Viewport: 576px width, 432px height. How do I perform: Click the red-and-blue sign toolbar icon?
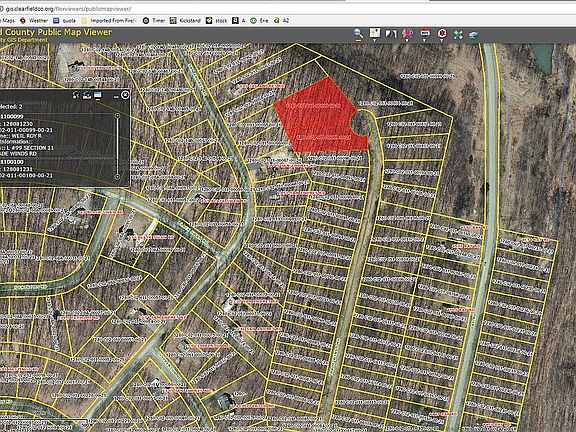(425, 33)
